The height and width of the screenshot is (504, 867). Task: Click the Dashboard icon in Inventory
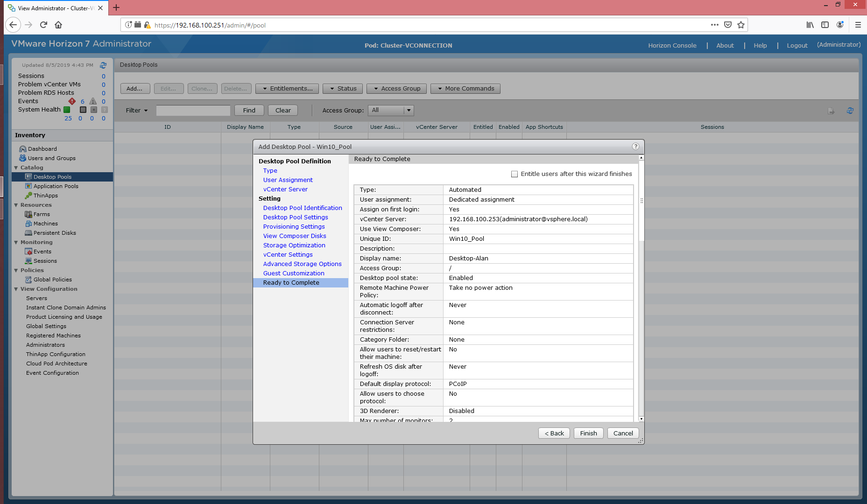22,149
